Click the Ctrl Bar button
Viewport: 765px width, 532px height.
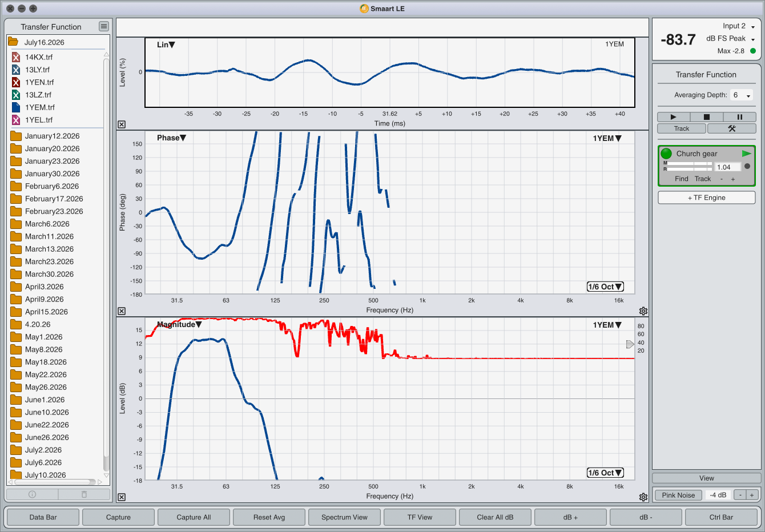click(x=721, y=517)
